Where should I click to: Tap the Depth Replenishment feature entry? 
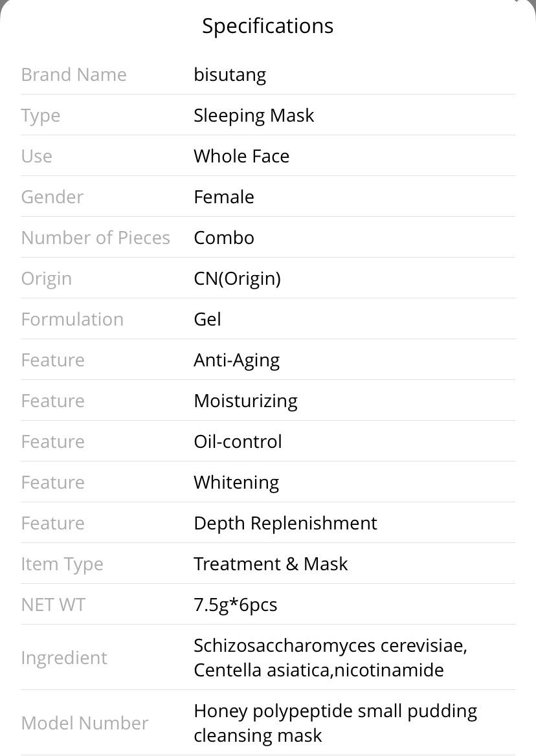coord(285,523)
